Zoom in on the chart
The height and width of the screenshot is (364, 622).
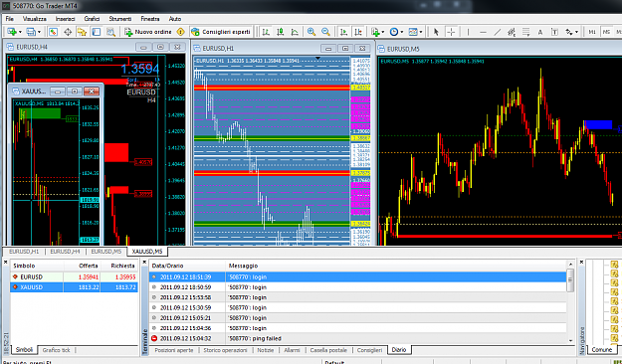pos(311,32)
